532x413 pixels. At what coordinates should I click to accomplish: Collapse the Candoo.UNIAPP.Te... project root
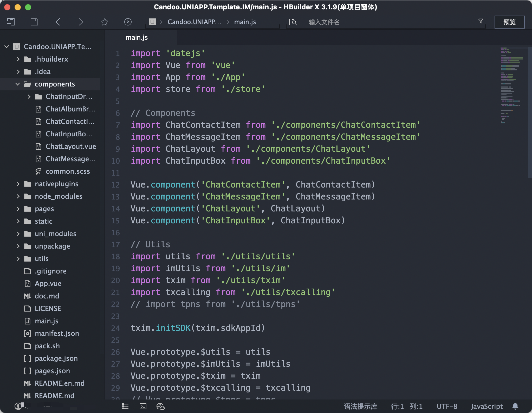click(x=7, y=47)
